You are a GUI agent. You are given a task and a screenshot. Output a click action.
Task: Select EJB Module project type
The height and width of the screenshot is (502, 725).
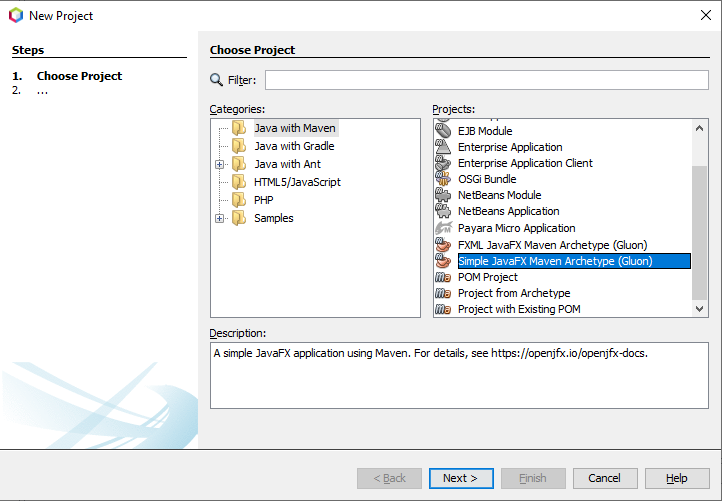click(x=485, y=131)
